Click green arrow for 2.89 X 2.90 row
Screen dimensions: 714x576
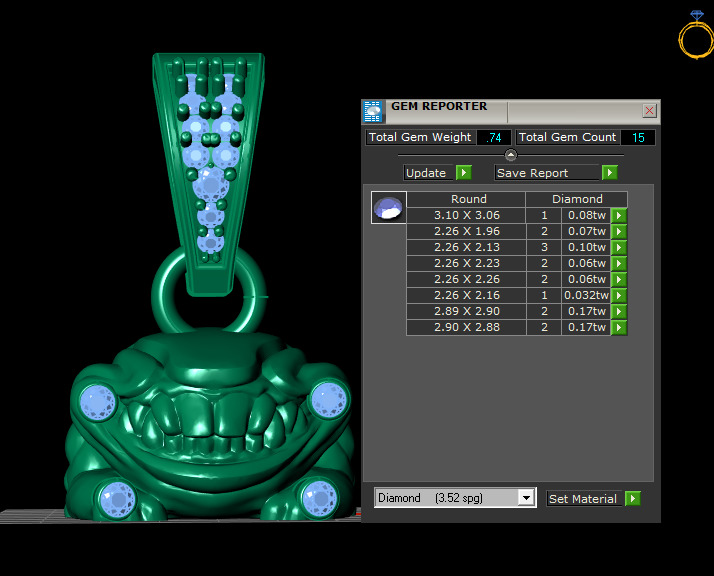pyautogui.click(x=619, y=311)
